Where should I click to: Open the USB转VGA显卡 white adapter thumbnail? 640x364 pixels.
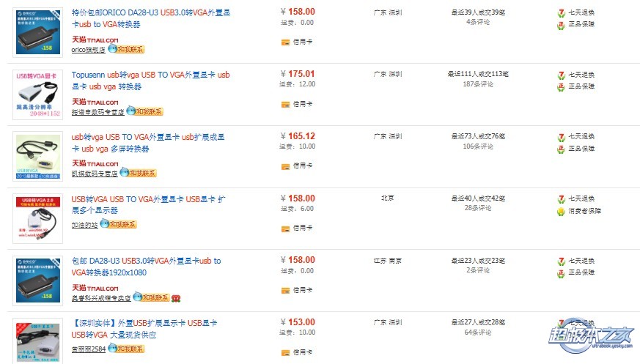[38, 94]
